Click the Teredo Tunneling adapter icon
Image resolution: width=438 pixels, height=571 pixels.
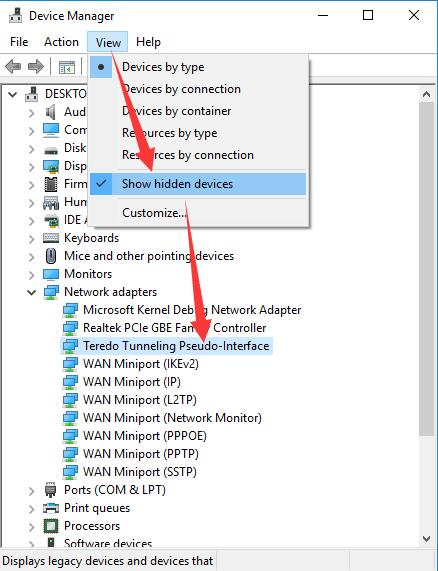[x=70, y=346]
